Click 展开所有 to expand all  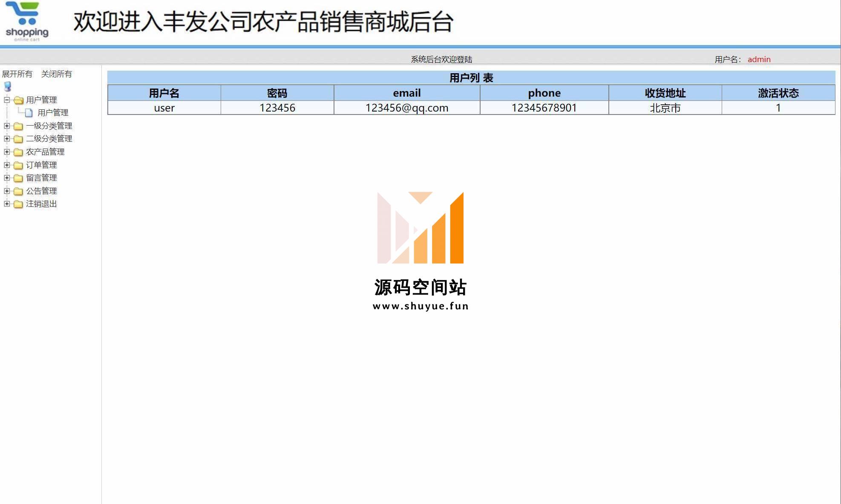coord(17,74)
